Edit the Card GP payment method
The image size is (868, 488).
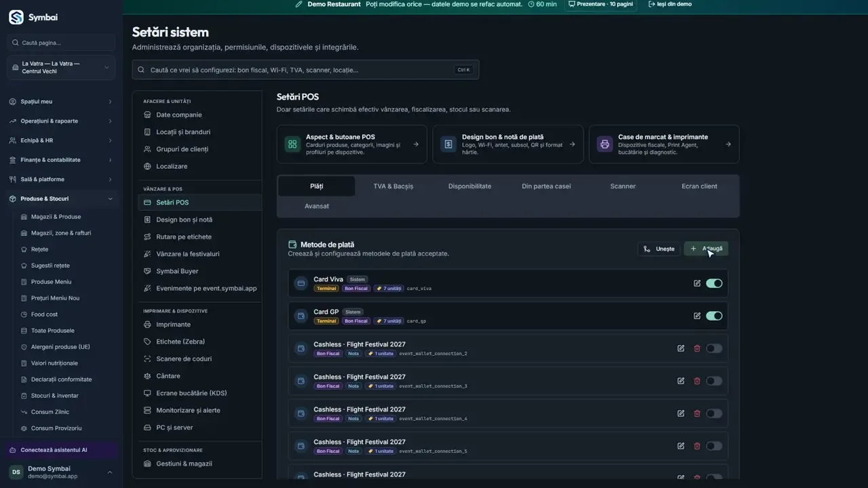tap(697, 316)
